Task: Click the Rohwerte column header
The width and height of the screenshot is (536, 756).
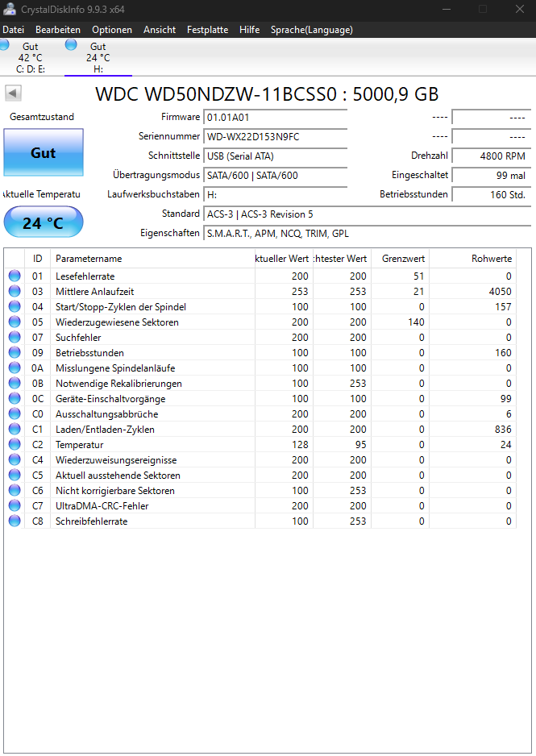Action: (472, 259)
